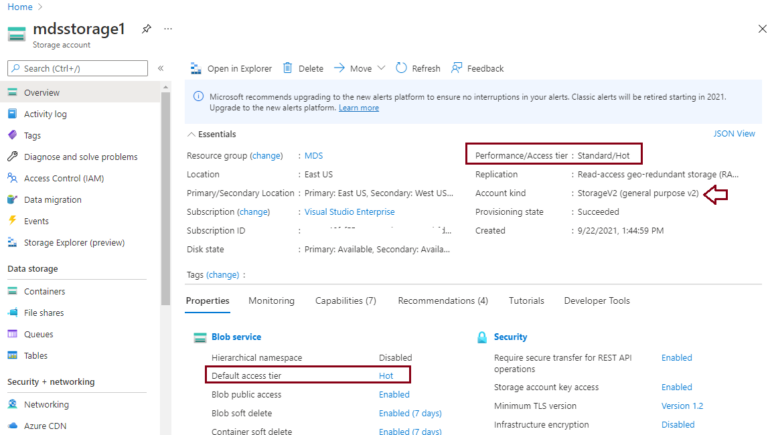Collapse the sidebar with double chevron
This screenshot has height=435, width=768.
tap(161, 68)
